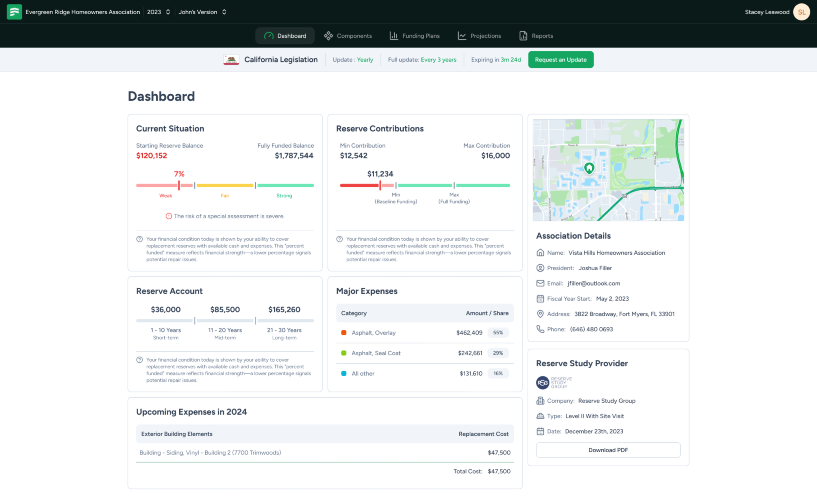Screen dimensions: 817x500
Task: Click the Request an Update button
Action: pyautogui.click(x=561, y=59)
